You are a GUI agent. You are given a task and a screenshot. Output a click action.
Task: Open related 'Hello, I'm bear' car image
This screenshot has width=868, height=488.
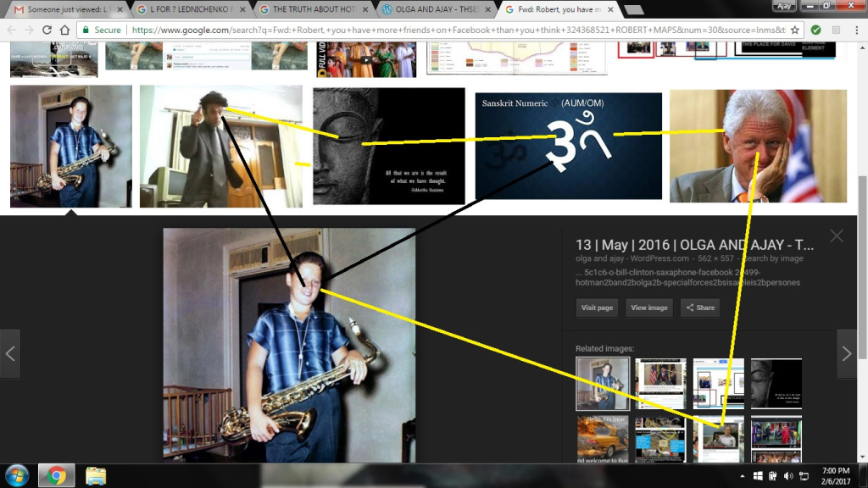tap(603, 439)
